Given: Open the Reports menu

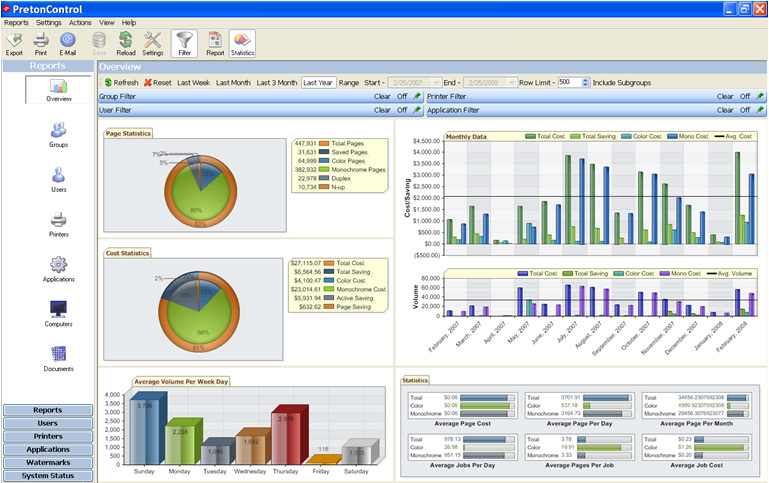Looking at the screenshot, I should tap(16, 23).
